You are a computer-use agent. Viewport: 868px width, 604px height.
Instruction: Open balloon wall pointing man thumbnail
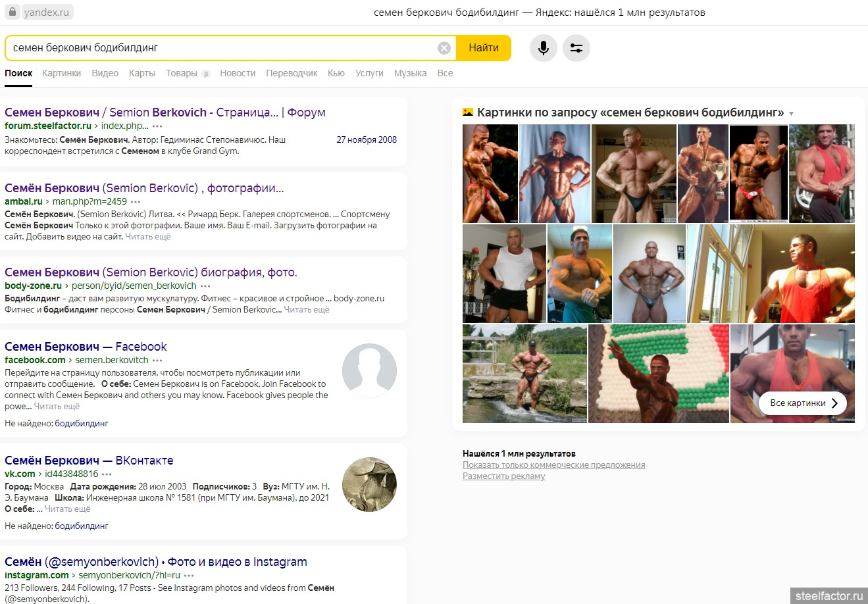(659, 374)
